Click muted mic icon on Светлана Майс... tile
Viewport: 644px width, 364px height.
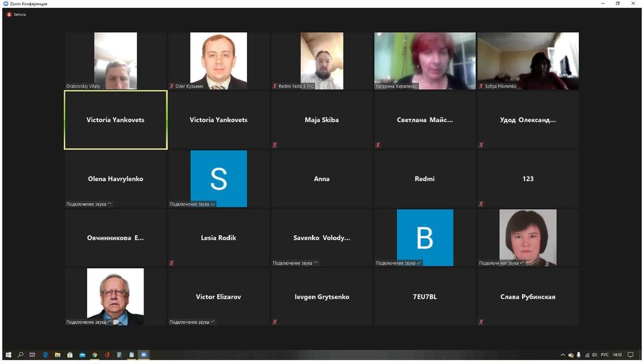point(378,145)
